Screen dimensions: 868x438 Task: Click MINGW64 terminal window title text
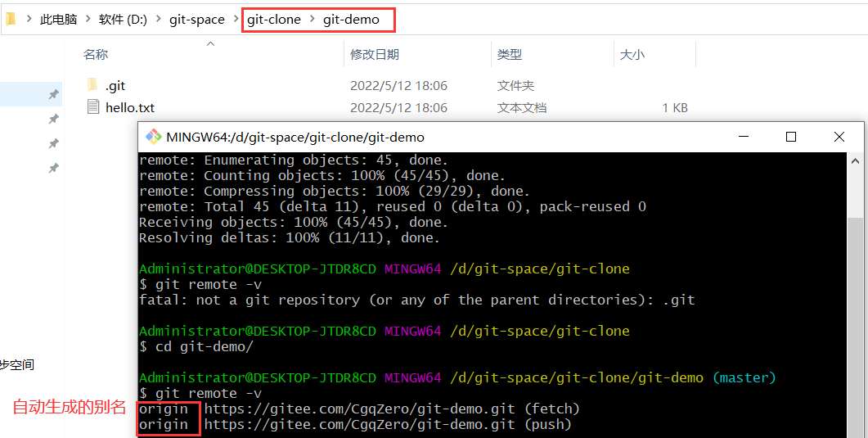point(295,138)
